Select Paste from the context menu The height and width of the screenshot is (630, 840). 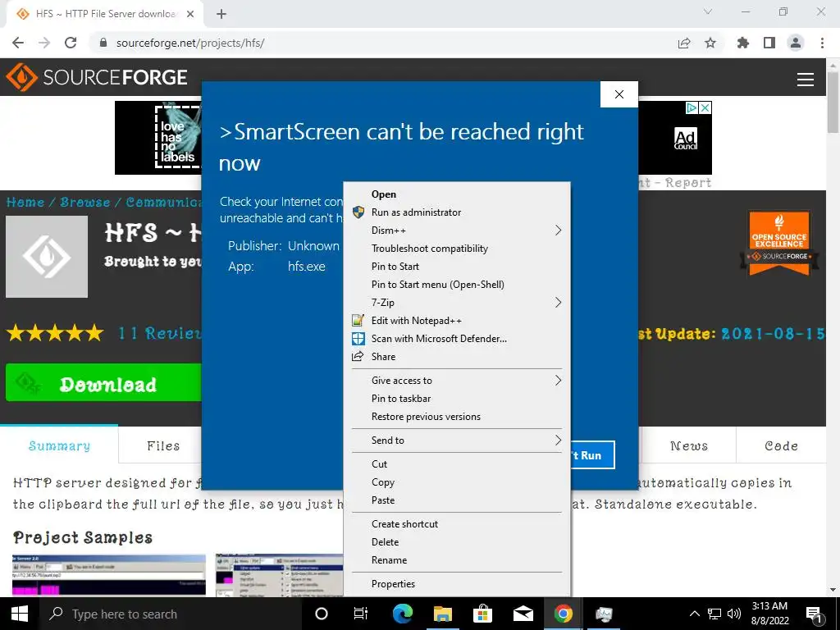457,500
